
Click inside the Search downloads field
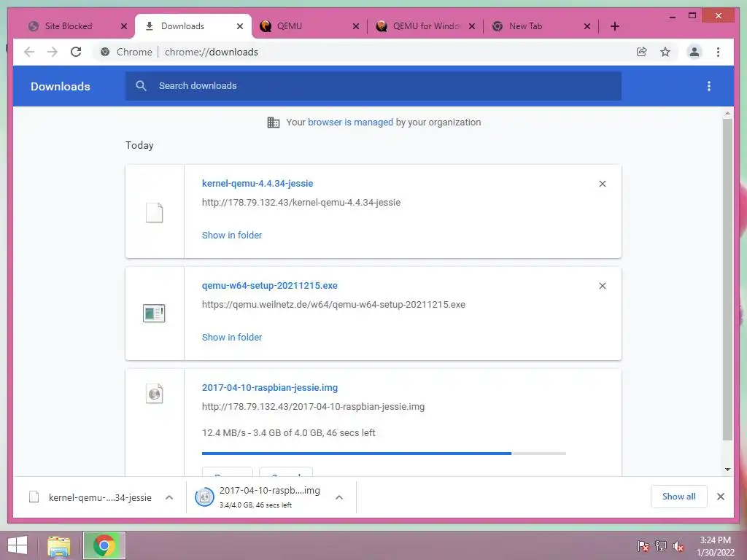[373, 86]
